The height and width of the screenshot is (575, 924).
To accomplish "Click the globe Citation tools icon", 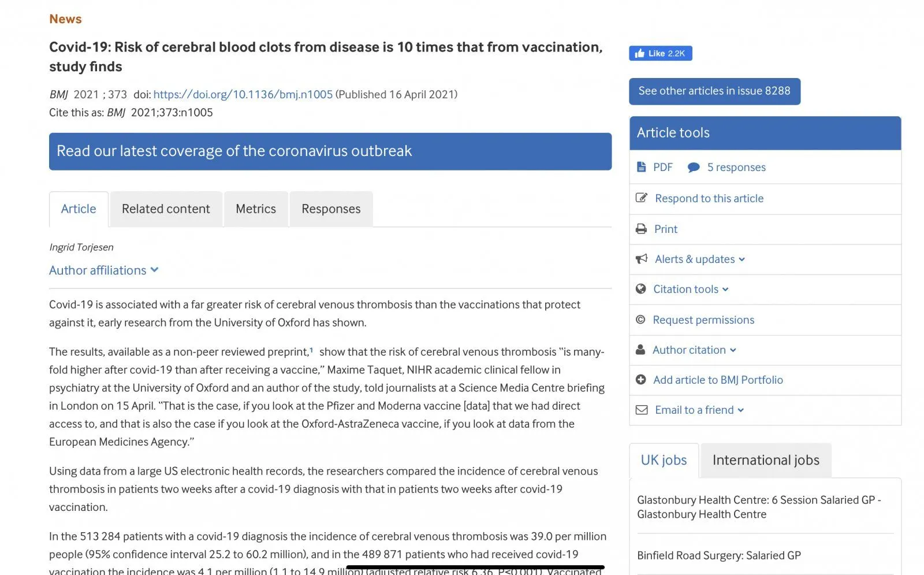I will pos(640,289).
